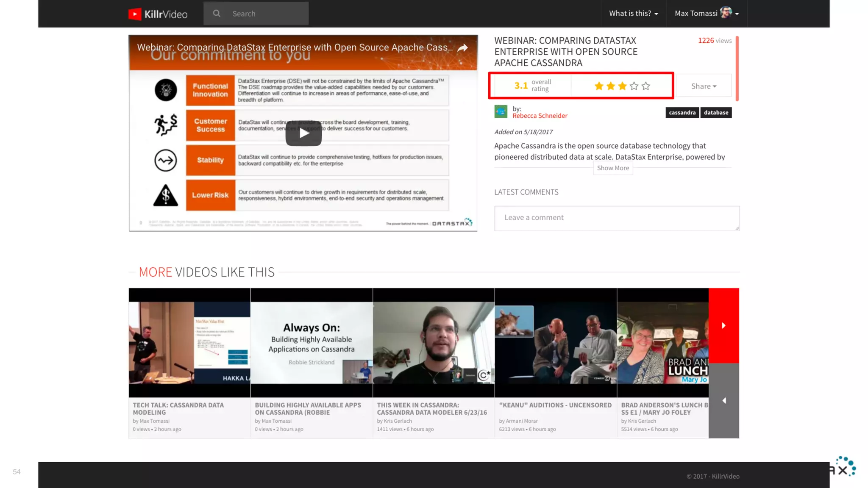The width and height of the screenshot is (868, 488).
Task: Click Rebecca Schneider's avatar icon
Action: point(501,112)
